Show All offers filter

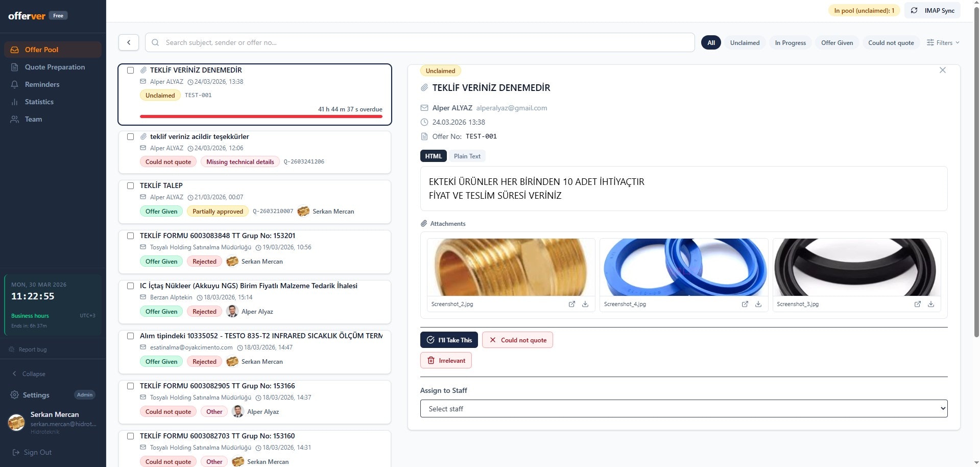[x=711, y=42]
